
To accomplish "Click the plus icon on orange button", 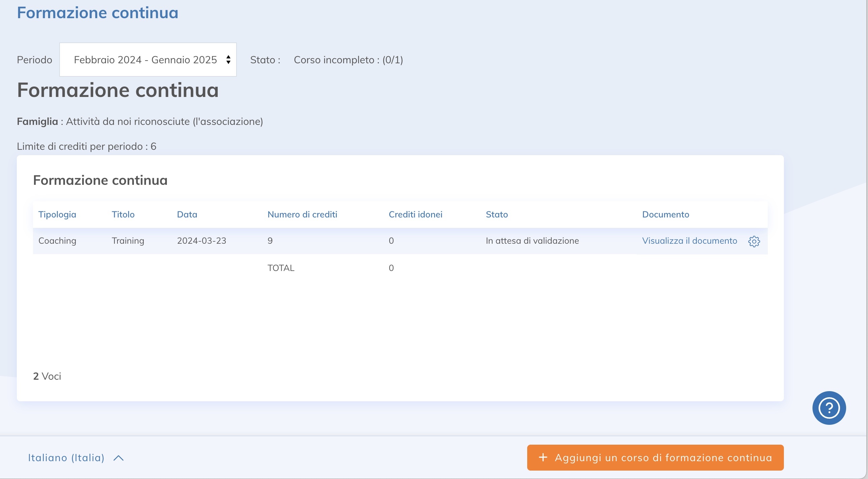I will point(543,457).
